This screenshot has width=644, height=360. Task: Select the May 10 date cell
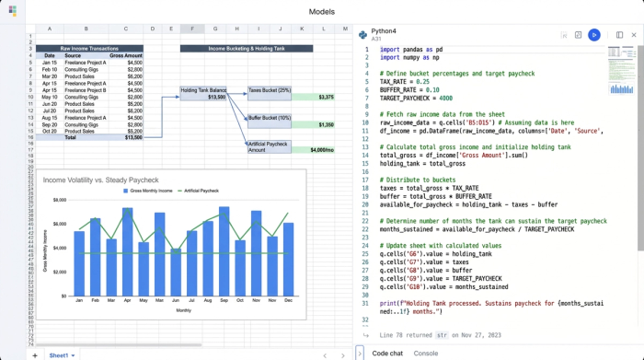[50, 97]
